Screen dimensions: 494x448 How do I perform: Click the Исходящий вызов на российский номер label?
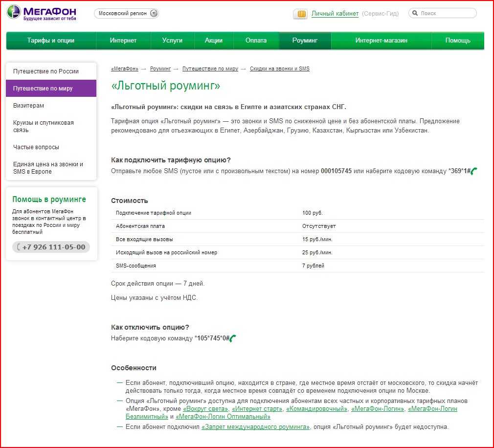pyautogui.click(x=166, y=253)
